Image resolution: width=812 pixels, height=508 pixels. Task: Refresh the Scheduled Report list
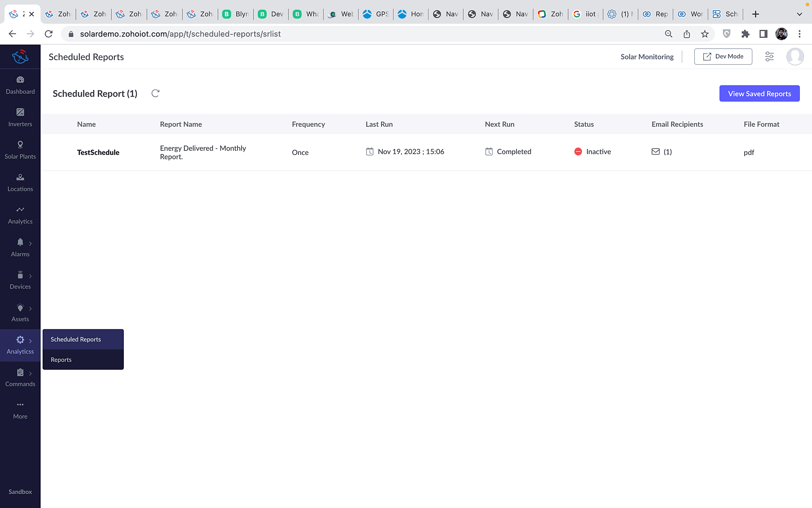click(155, 93)
